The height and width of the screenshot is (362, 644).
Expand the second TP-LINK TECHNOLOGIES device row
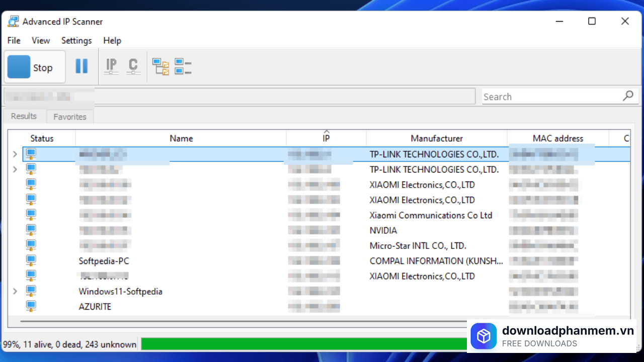click(15, 169)
